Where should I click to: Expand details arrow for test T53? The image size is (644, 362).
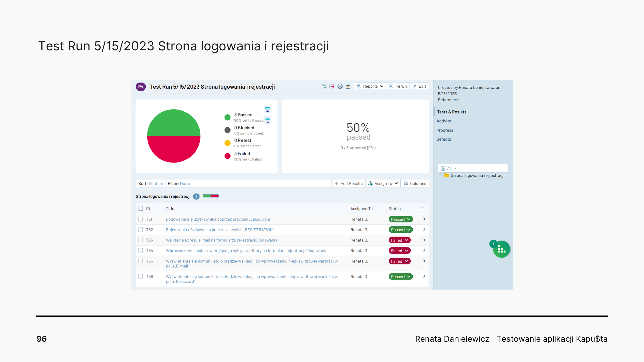click(x=424, y=240)
